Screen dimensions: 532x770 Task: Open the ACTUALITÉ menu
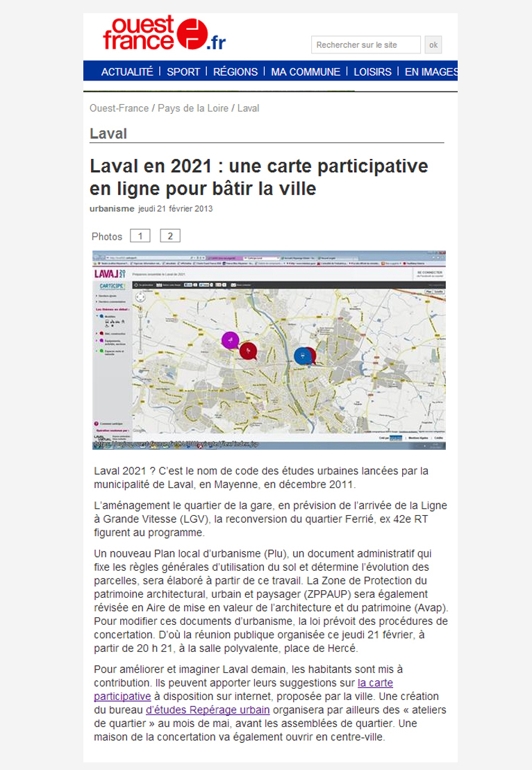coord(127,72)
